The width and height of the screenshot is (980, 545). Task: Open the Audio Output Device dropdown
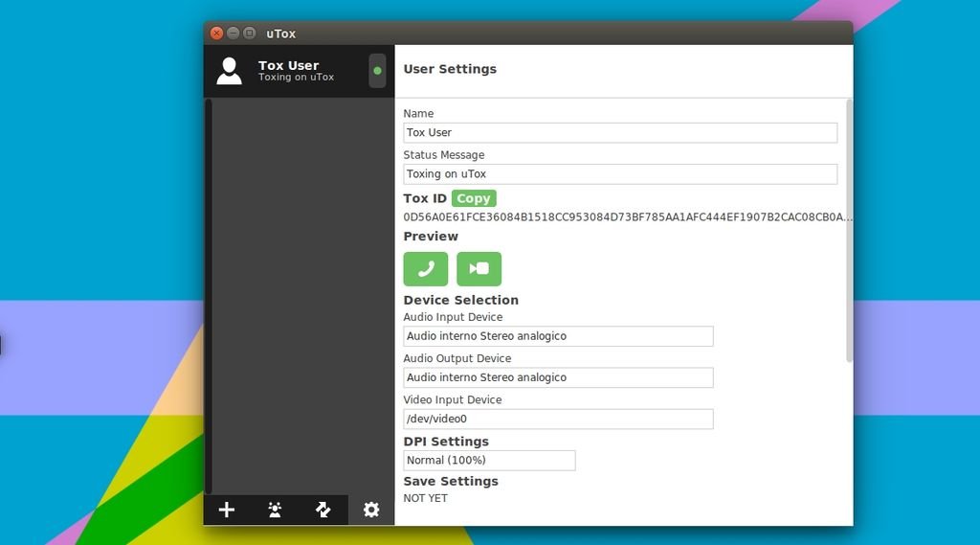click(x=558, y=377)
